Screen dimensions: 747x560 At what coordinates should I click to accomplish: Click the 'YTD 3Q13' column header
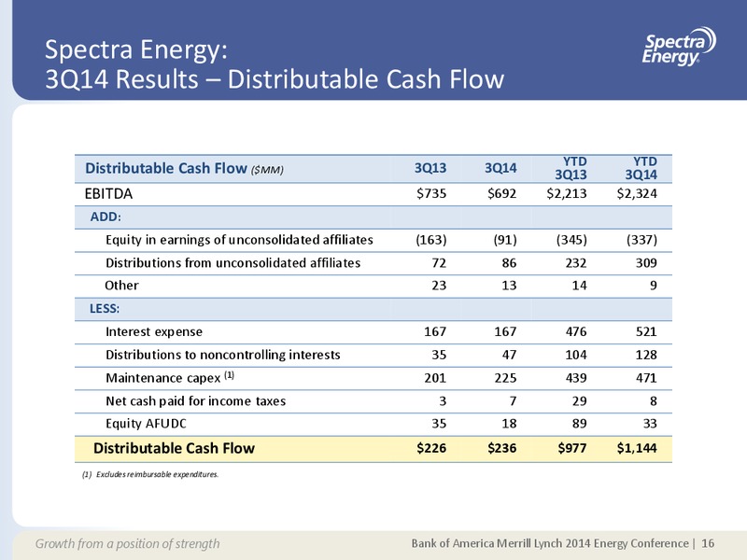[x=571, y=168]
